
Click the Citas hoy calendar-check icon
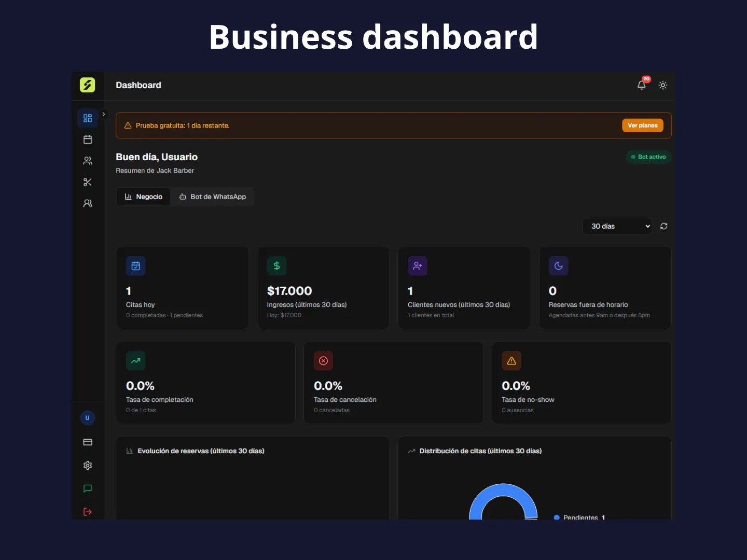pos(136,266)
